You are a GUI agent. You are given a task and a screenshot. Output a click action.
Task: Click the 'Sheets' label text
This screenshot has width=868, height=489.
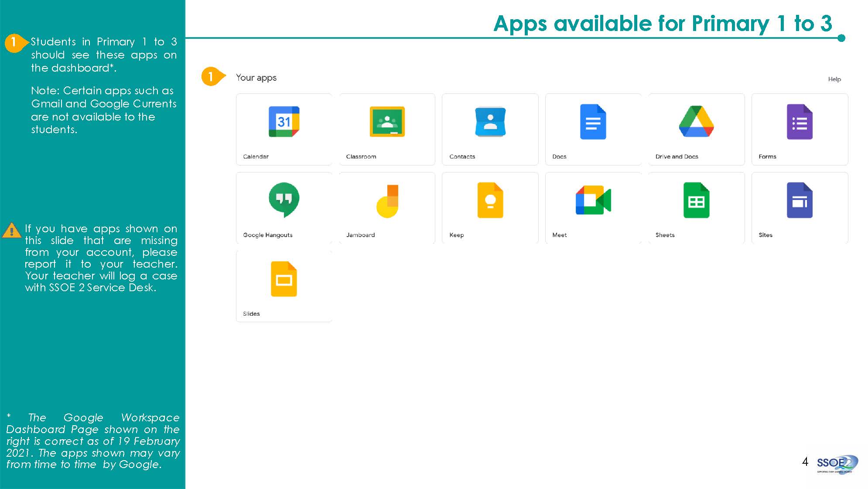click(x=665, y=235)
